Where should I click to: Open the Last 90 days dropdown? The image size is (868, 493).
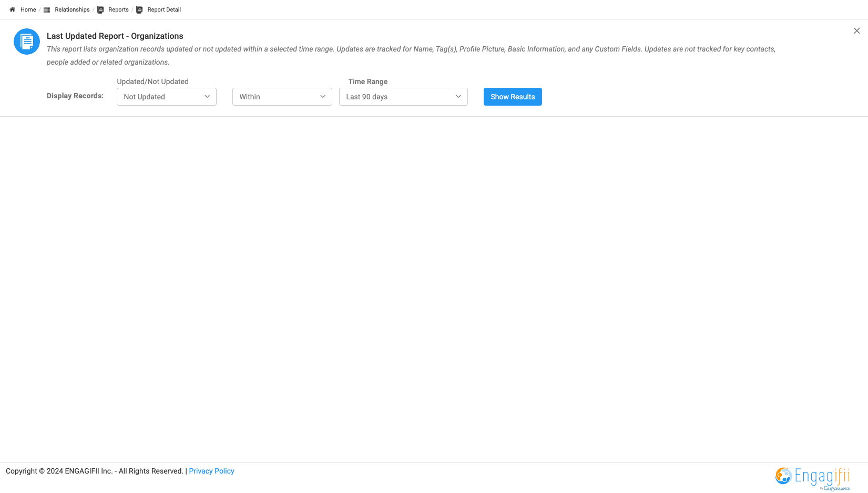click(x=403, y=97)
